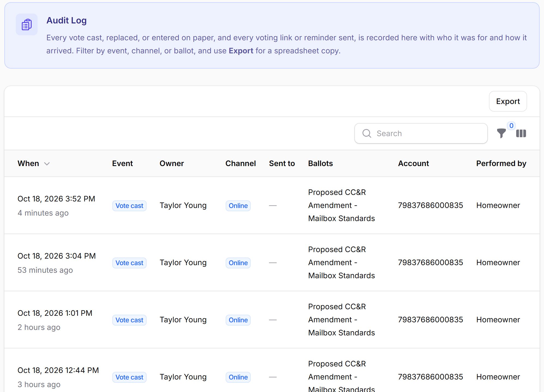Click Vote cast badge in the 3:52 PM row
544x392 pixels.
click(129, 206)
